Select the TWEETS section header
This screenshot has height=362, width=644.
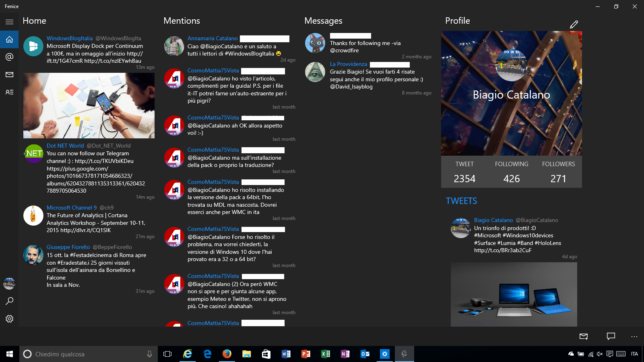461,201
